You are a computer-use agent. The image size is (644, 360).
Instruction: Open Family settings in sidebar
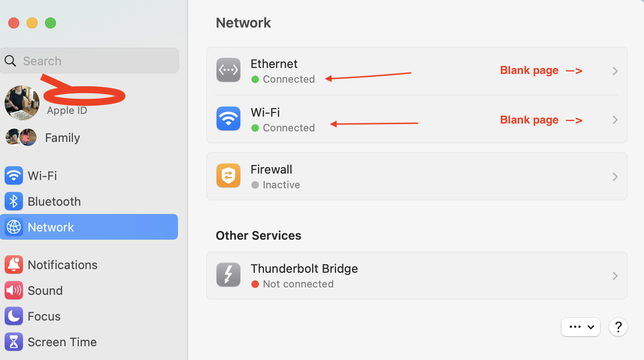pos(62,138)
